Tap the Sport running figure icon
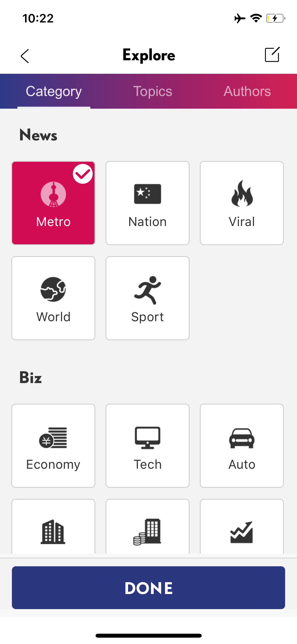Screen dimensions: 297x644 point(148,290)
